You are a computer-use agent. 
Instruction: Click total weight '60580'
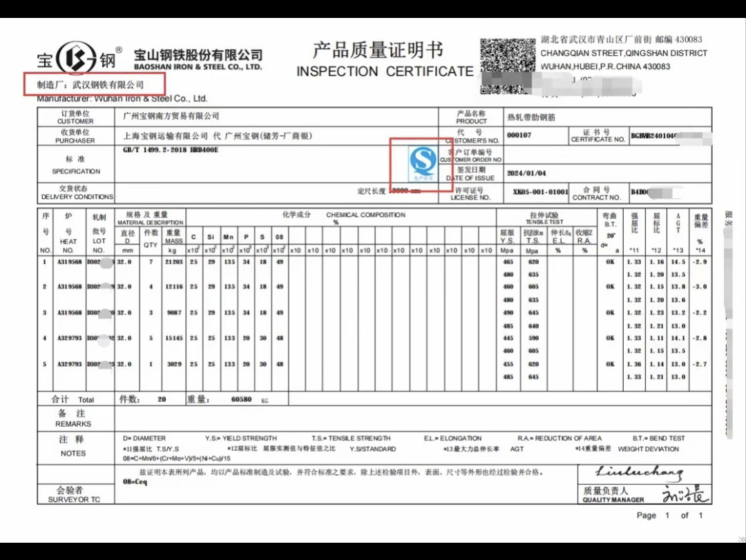[x=241, y=400]
